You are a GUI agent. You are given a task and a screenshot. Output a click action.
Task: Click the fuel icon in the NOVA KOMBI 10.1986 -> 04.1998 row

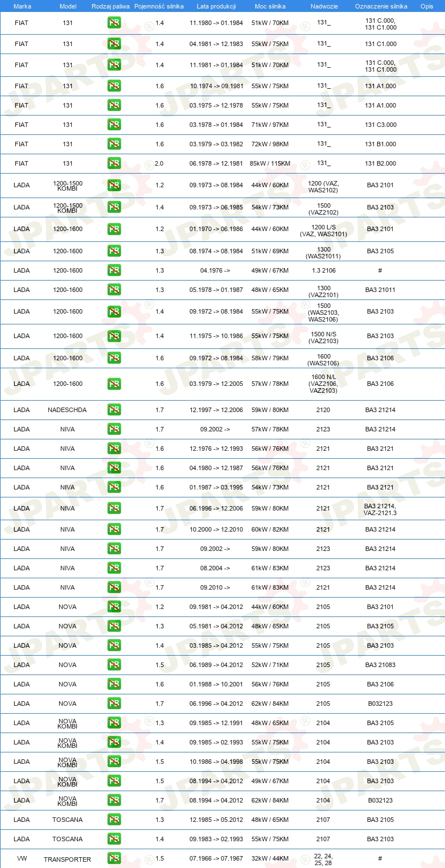click(114, 762)
